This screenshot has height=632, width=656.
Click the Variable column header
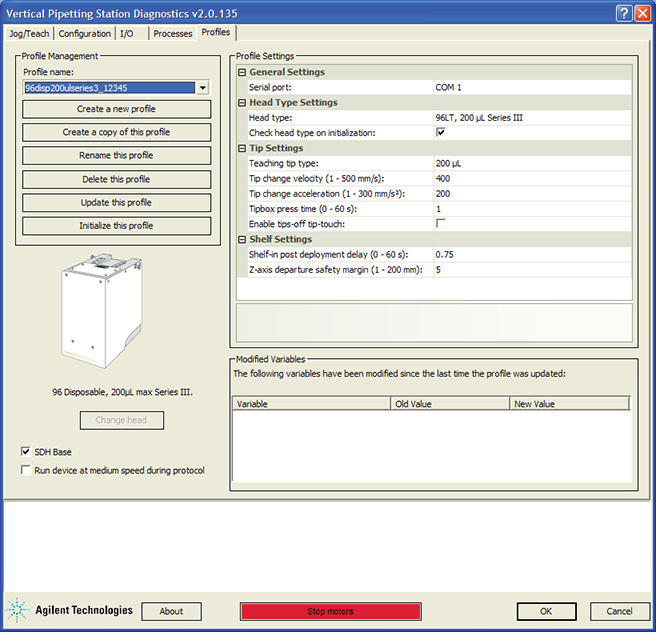point(310,404)
